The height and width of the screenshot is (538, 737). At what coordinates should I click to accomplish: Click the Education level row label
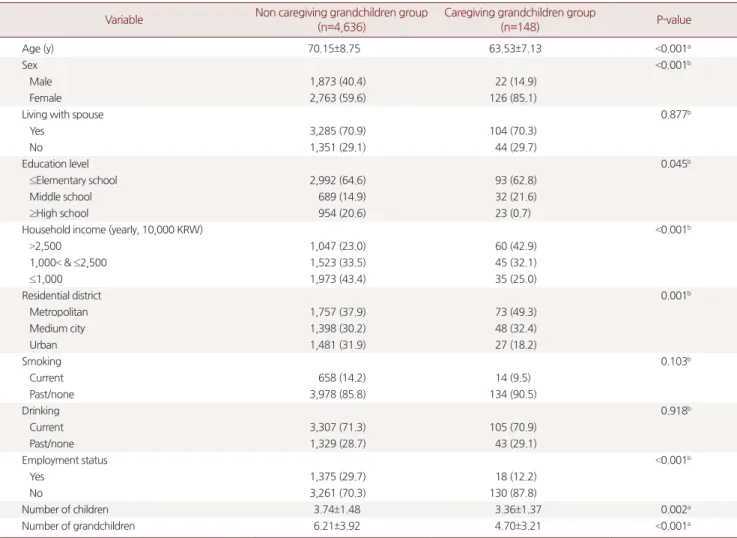[x=55, y=164]
